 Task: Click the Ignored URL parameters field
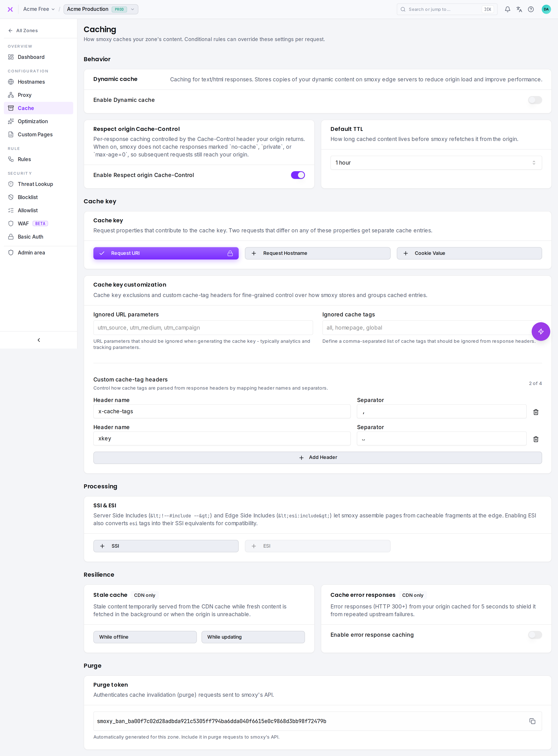(x=203, y=327)
